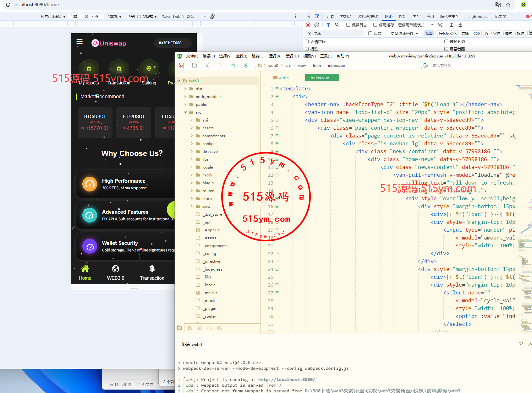Image resolution: width=532 pixels, height=393 pixels.
Task: Click the run (play) icon in HBuilder toolbar
Action: pos(246,65)
